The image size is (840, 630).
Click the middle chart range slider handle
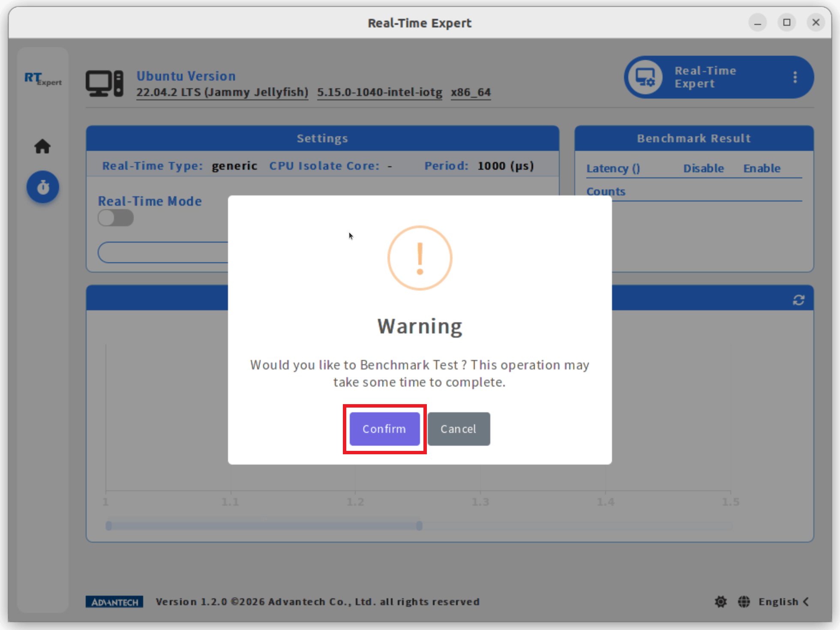[419, 526]
